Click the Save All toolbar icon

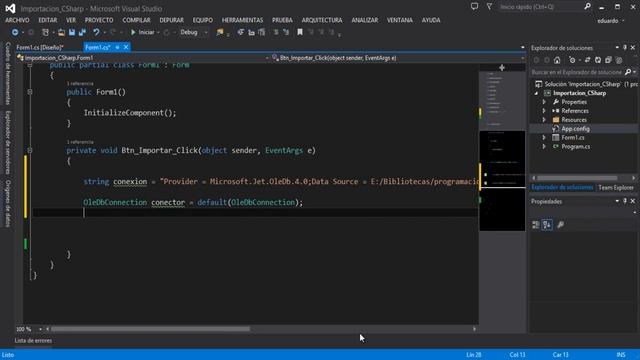click(x=82, y=32)
